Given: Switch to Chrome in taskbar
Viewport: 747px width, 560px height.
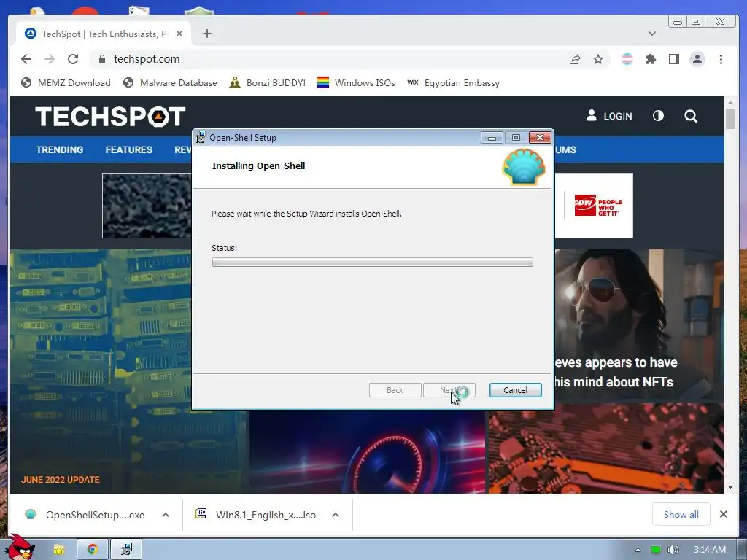Looking at the screenshot, I should coord(93,550).
